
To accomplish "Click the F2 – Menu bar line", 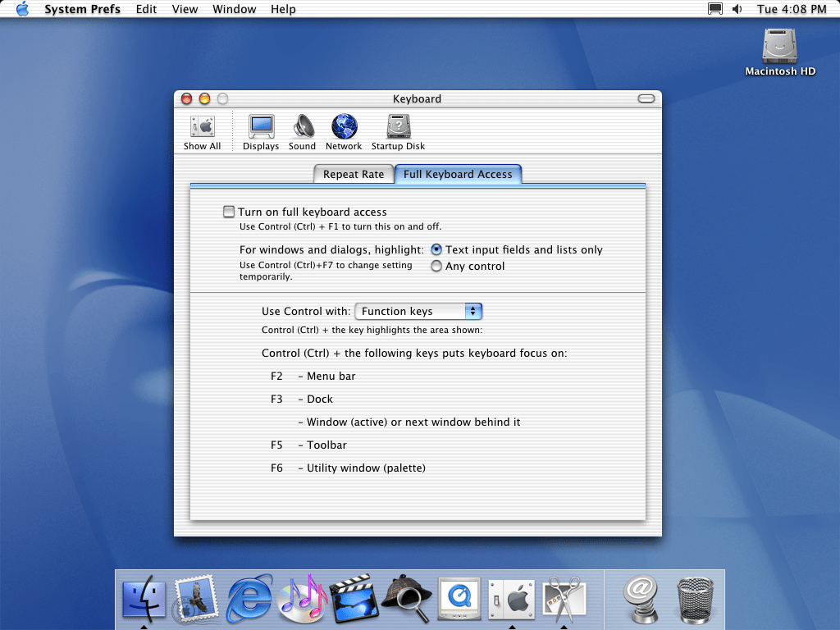I will pos(313,376).
